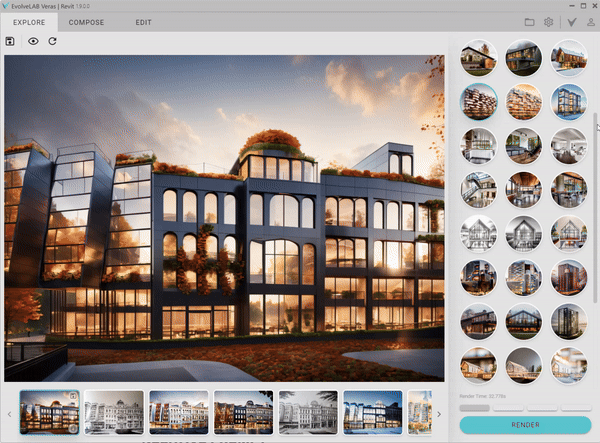Screen dimensions: 600x443
Task: Select the grayscale render with palm leaves in the strip
Action: (308, 412)
